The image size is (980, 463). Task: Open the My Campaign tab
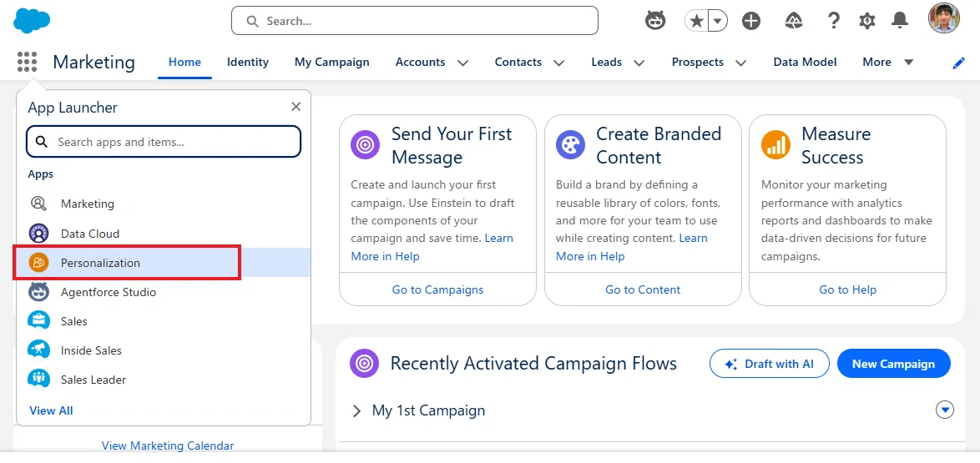point(332,62)
